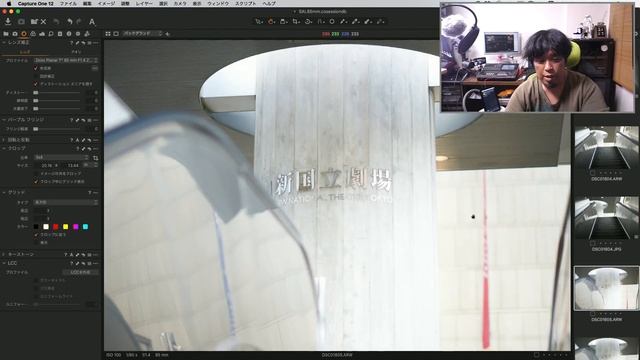Select the DSC01604.JPG thumbnail in browser
Screen dimensions: 640x360
[607, 218]
